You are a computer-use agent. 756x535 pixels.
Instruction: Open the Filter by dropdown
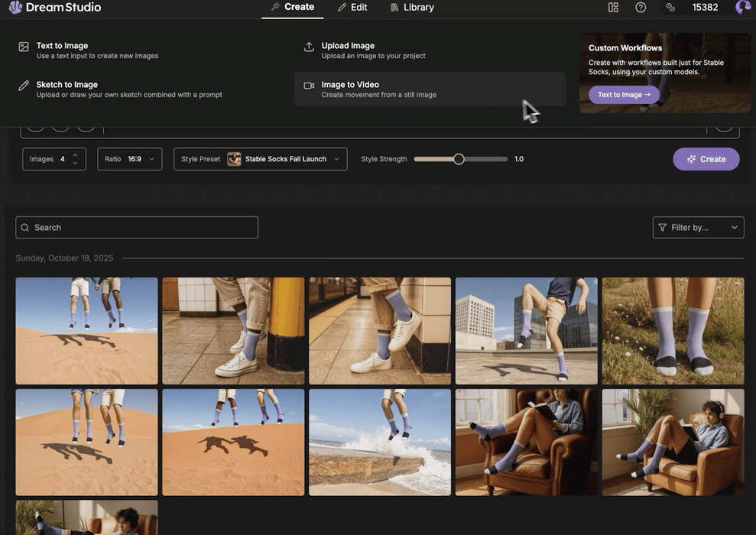point(698,228)
